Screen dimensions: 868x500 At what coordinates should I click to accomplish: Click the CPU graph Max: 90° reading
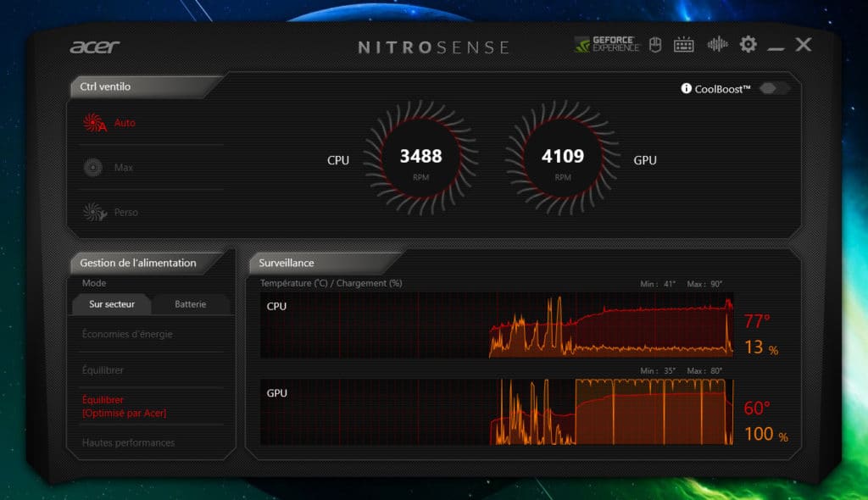pyautogui.click(x=704, y=284)
